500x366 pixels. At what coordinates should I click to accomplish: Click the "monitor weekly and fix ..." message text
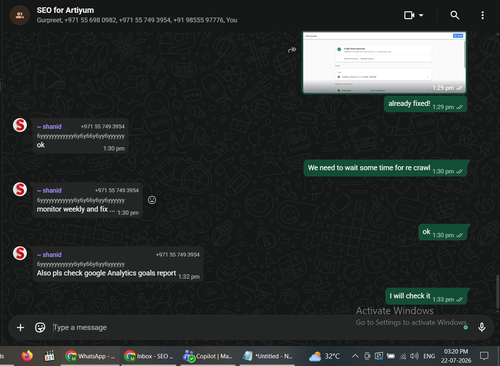[x=76, y=209]
